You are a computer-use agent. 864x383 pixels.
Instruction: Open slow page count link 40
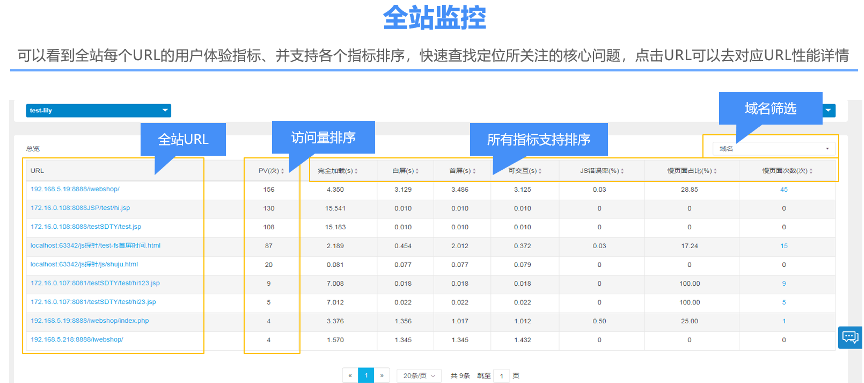tap(784, 189)
